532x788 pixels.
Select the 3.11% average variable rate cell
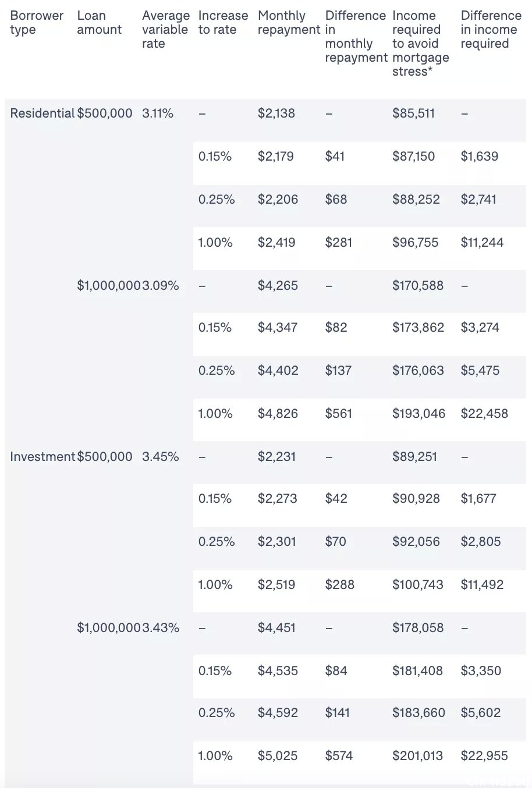point(158,113)
